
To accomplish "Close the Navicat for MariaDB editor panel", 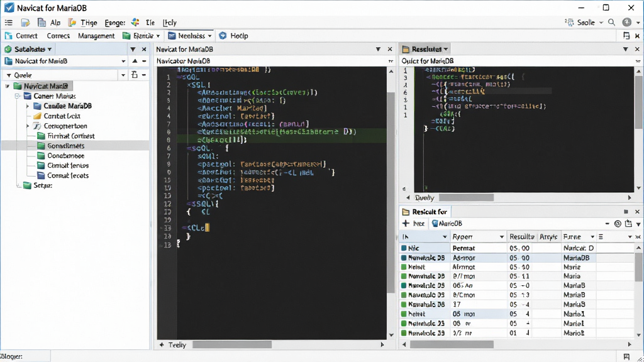I will pos(390,49).
